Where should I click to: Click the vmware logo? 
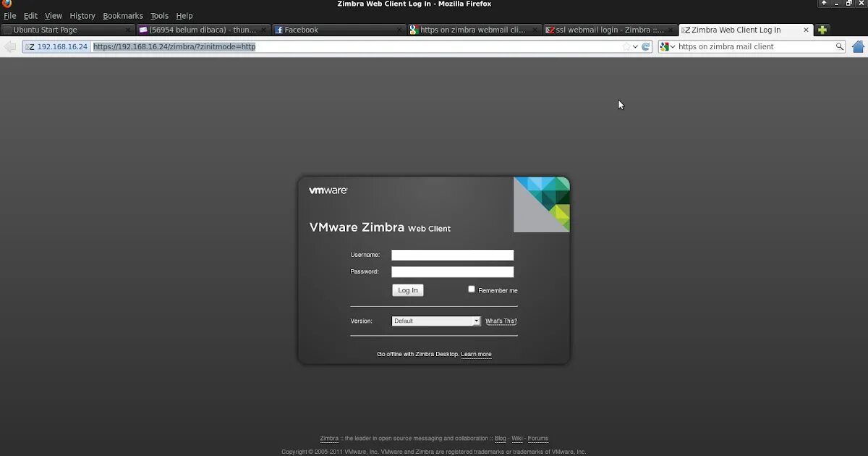tap(328, 190)
